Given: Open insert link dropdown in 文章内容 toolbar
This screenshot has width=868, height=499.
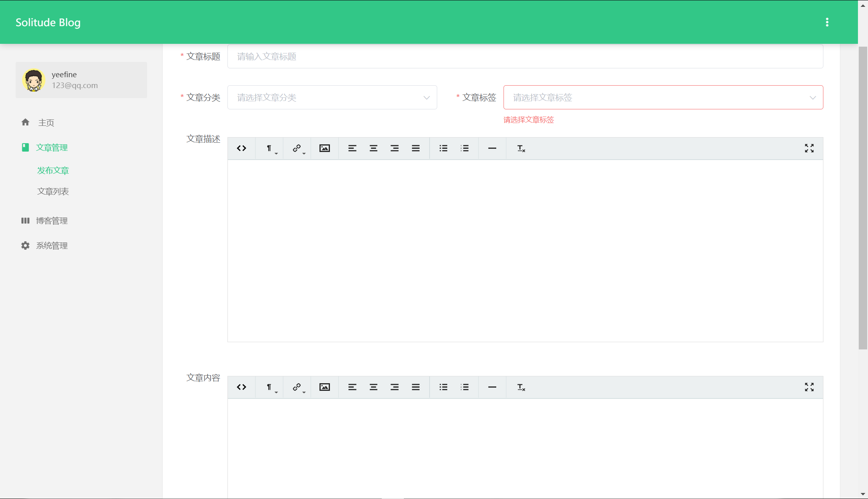Looking at the screenshot, I should click(298, 387).
